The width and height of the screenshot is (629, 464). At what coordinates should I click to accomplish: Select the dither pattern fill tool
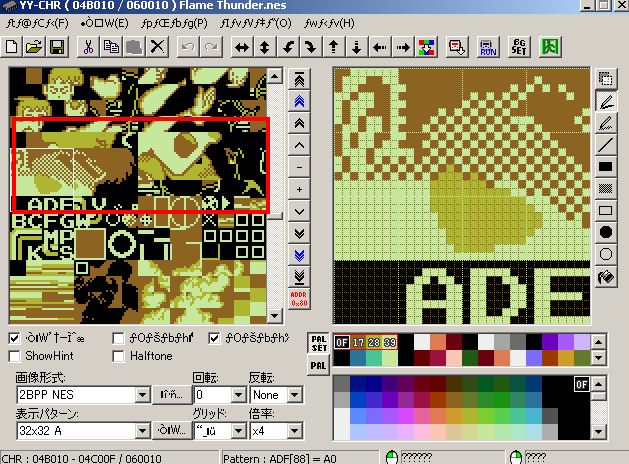(606, 188)
